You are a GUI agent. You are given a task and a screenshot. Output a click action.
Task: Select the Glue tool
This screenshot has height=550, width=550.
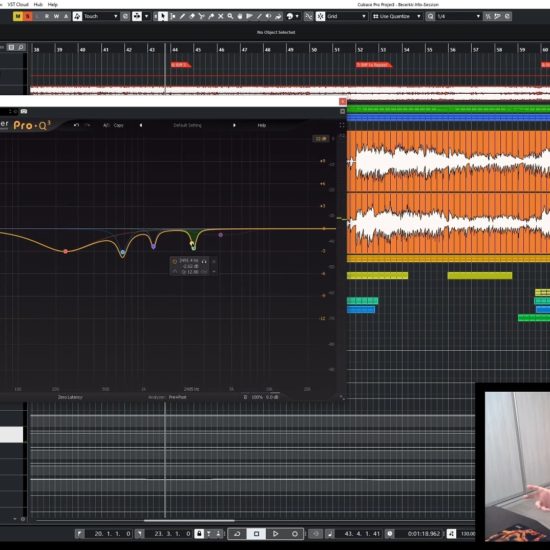(x=211, y=16)
